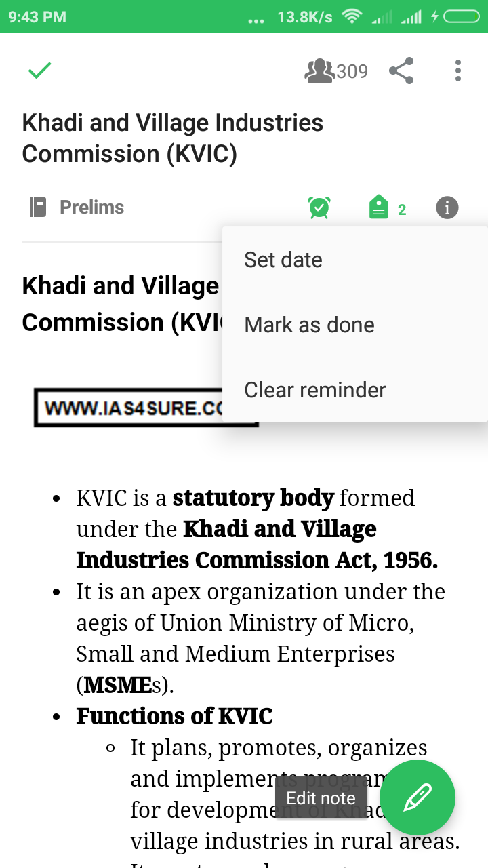
Task: Open shared members list showing 309
Action: [x=336, y=71]
